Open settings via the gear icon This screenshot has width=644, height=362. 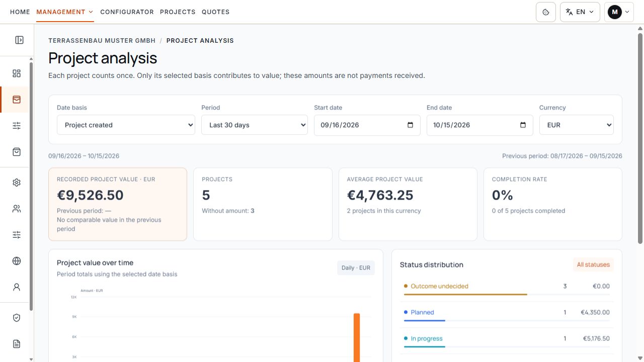[17, 183]
